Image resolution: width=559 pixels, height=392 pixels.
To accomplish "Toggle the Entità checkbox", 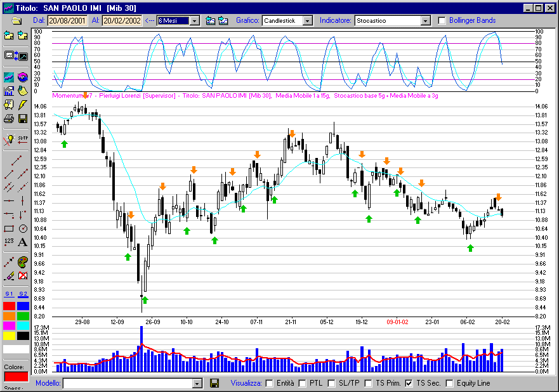I will click(270, 383).
